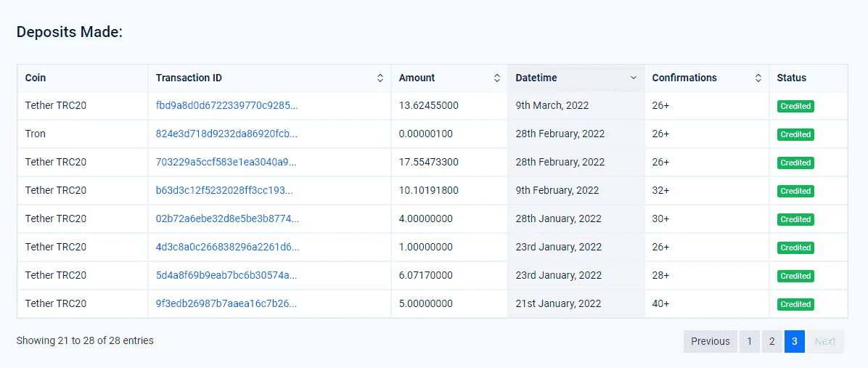868x368 pixels.
Task: Open transaction 4d3c8a0c266838296a2261d6 link
Action: 227,247
